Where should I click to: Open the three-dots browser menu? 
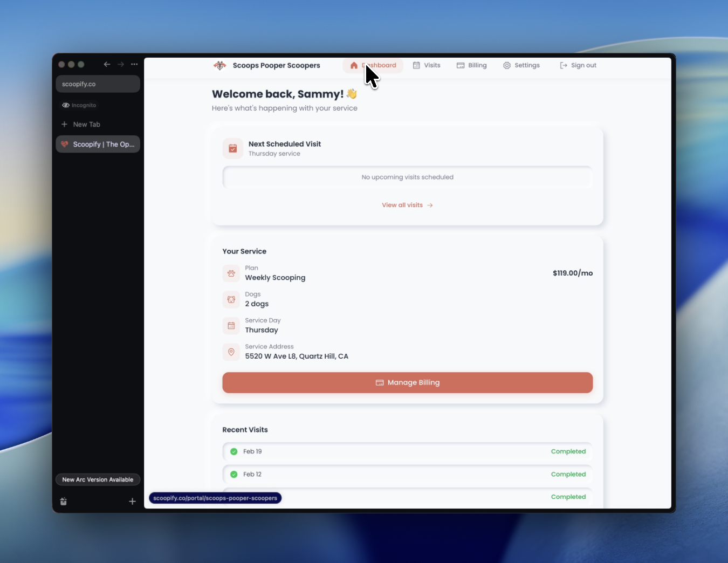pyautogui.click(x=134, y=64)
